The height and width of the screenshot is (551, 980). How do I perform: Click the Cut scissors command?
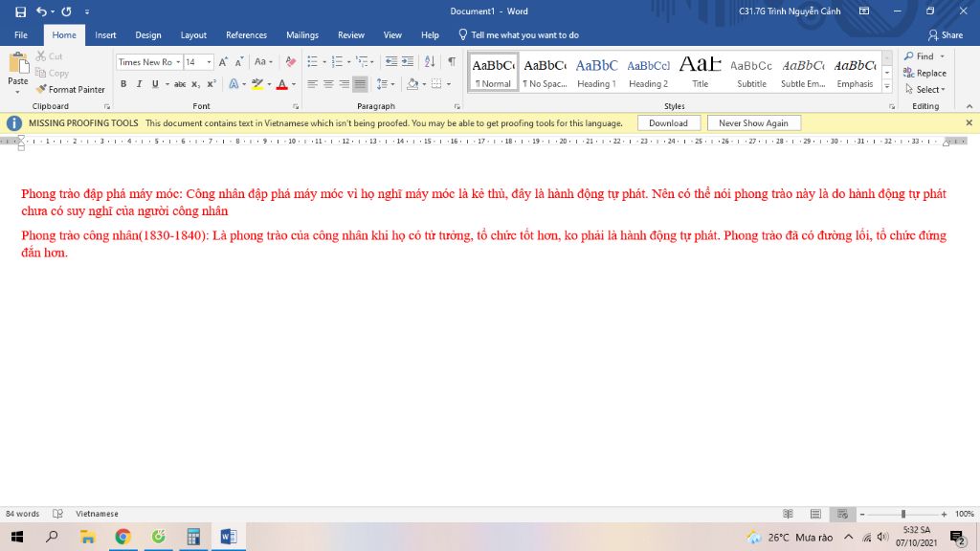50,56
